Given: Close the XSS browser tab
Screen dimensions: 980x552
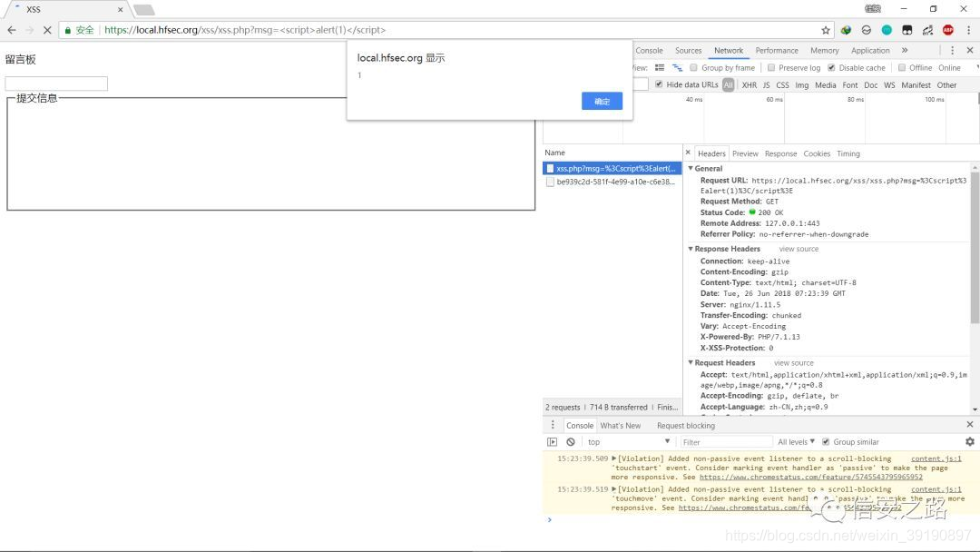Looking at the screenshot, I should click(120, 9).
